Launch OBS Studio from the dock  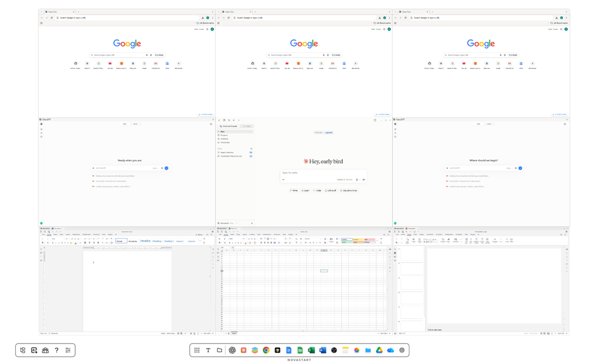334,350
